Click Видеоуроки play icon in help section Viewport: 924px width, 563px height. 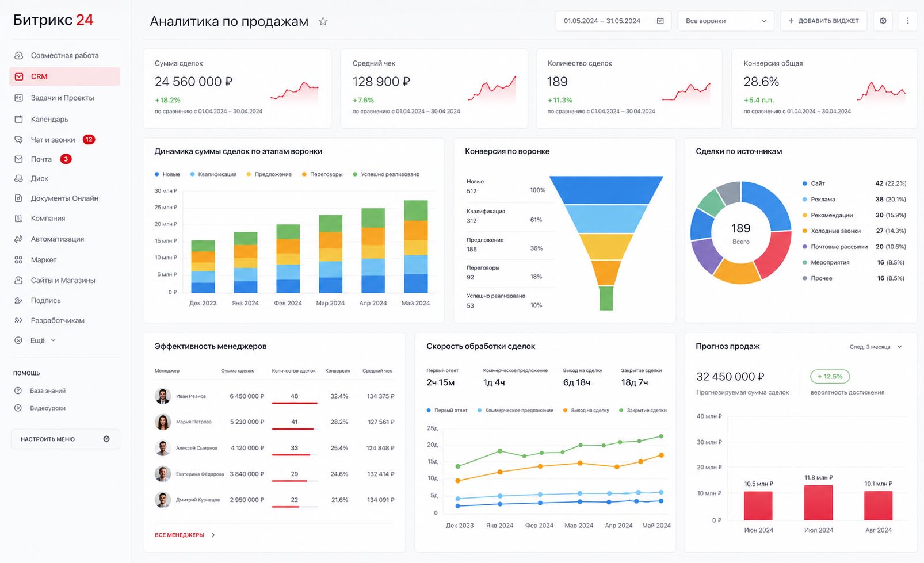coord(18,408)
